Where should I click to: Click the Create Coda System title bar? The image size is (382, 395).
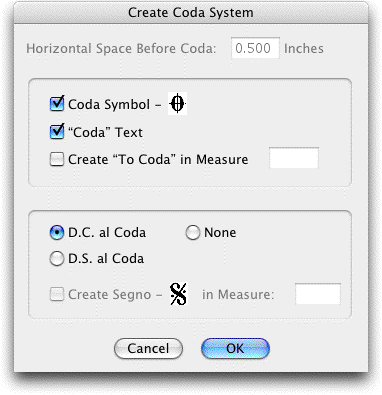click(191, 13)
